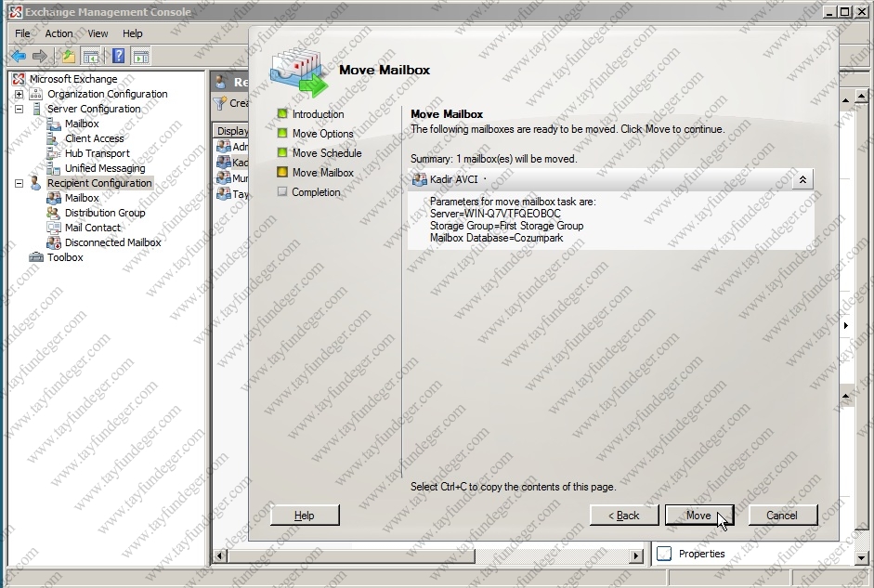
Task: Select Microsoft Exchange root node
Action: [x=73, y=79]
